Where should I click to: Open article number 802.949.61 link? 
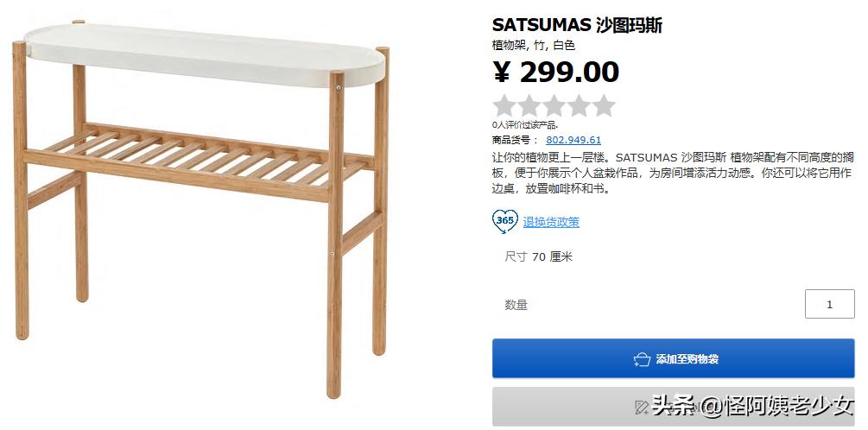click(573, 140)
